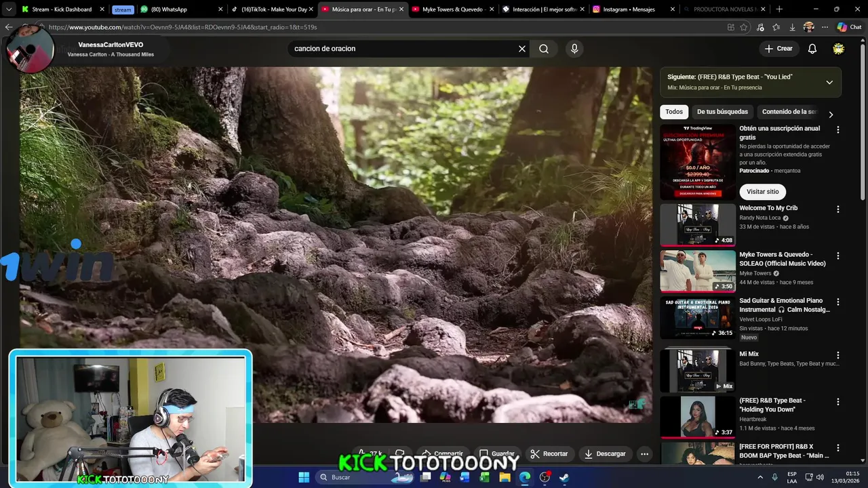The image size is (868, 488).
Task: Open a new browser tab
Action: 779,9
